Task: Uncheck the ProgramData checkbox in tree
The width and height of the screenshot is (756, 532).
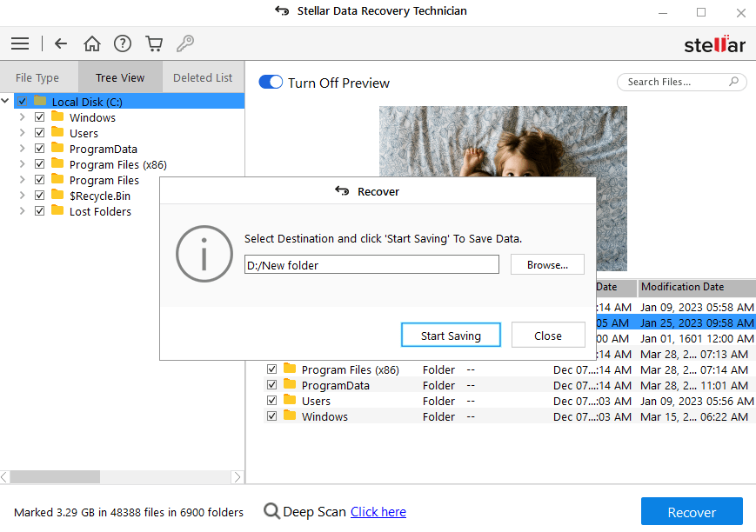Action: [39, 149]
